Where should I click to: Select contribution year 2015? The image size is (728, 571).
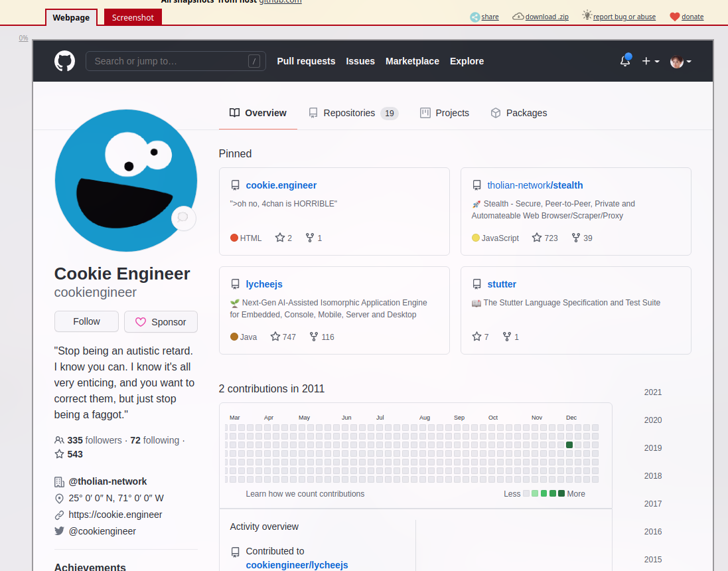(x=653, y=560)
